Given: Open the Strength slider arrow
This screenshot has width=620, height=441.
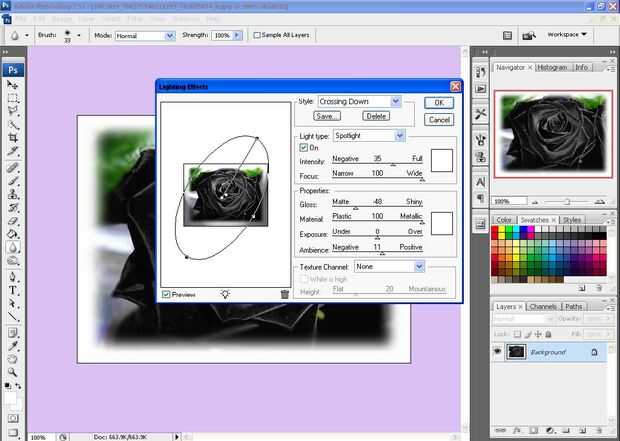Looking at the screenshot, I should click(237, 35).
